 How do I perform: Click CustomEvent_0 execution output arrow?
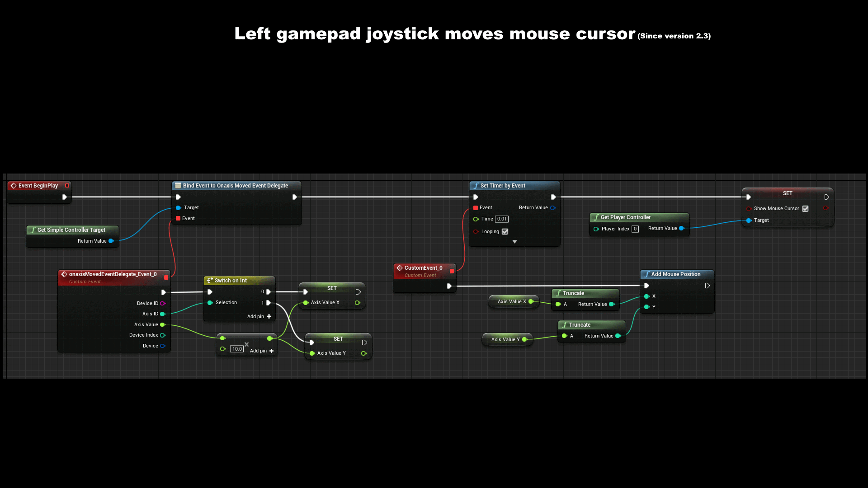pos(449,286)
